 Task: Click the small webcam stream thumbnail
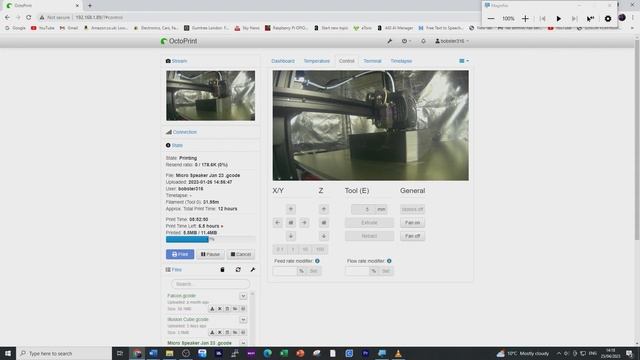[211, 96]
